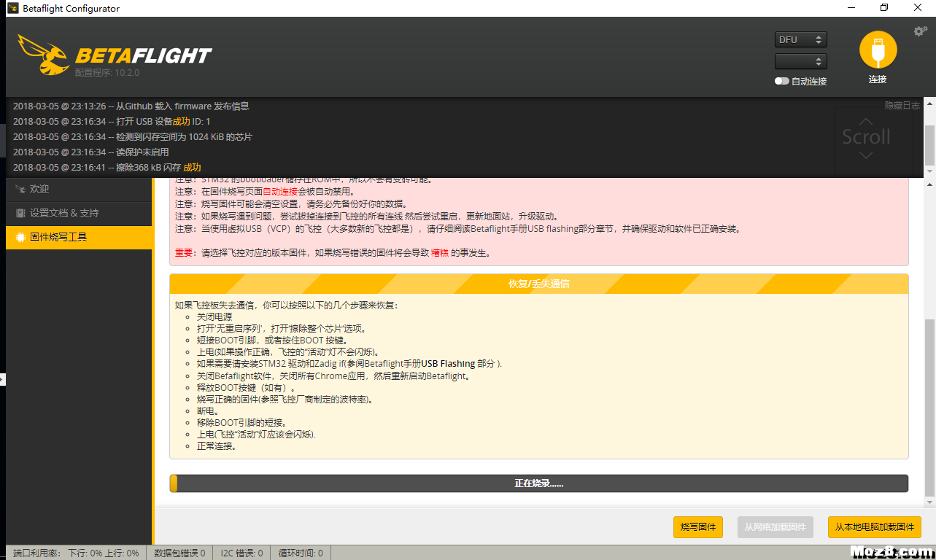The image size is (936, 560).
Task: Click the 正在烧录 progress bar
Action: pos(539,483)
